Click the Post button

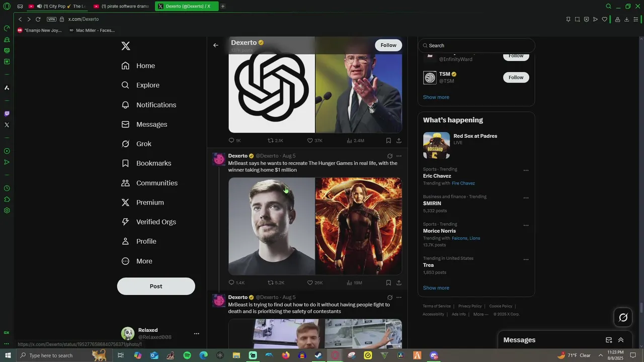tap(156, 286)
